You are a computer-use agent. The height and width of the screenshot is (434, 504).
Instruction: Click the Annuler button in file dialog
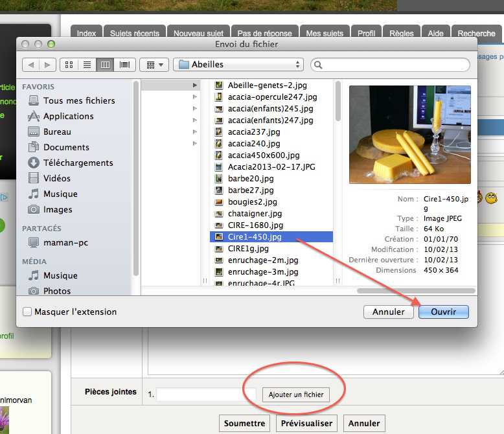[389, 312]
